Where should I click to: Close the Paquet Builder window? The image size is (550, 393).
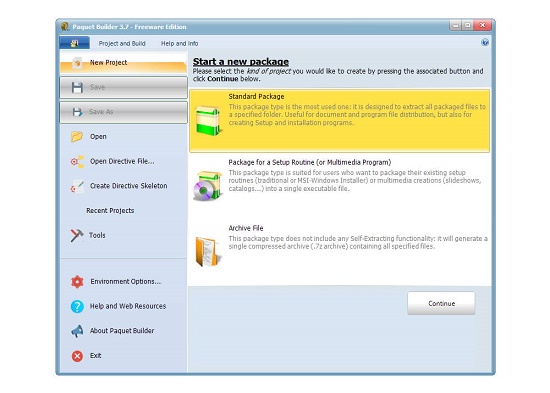pyautogui.click(x=483, y=25)
